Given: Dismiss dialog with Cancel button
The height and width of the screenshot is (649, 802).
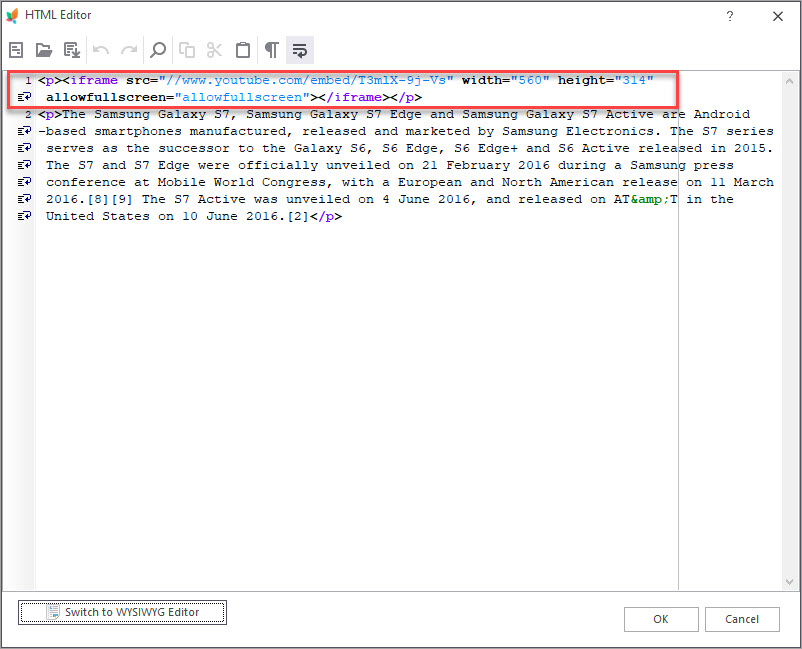Looking at the screenshot, I should [742, 619].
